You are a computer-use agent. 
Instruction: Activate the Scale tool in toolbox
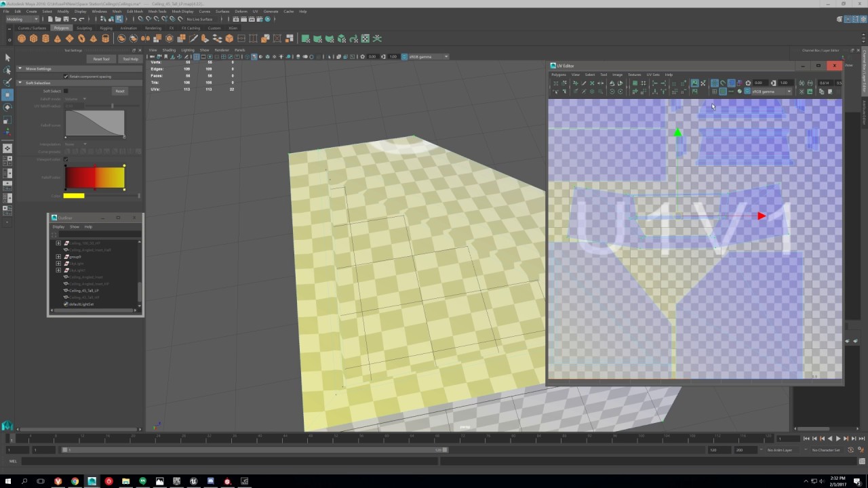[7, 119]
